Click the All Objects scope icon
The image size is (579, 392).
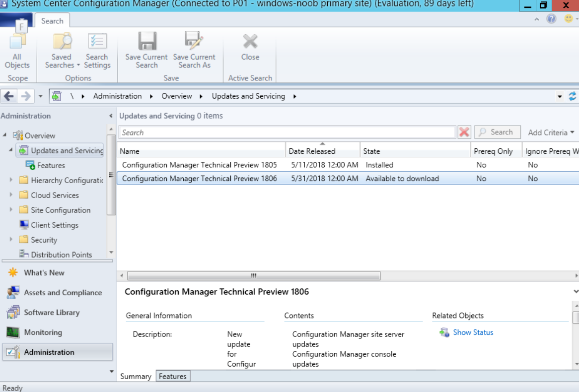[17, 51]
